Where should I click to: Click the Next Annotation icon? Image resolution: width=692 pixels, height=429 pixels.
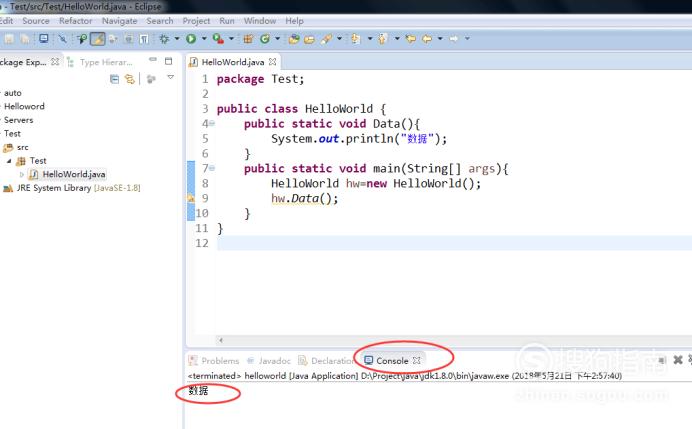point(356,39)
